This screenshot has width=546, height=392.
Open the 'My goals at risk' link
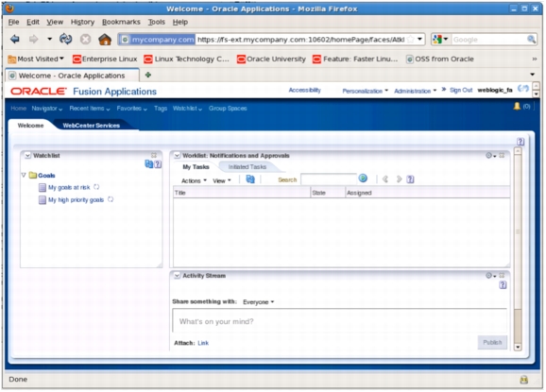pos(69,187)
